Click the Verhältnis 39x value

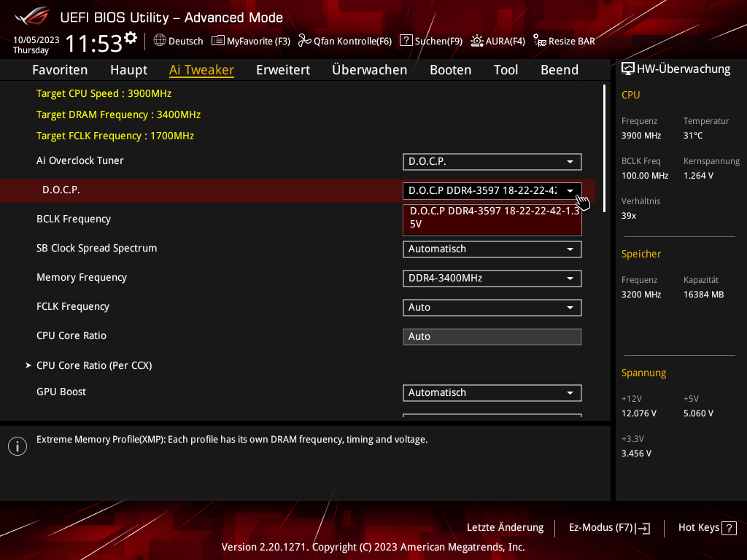coord(628,216)
